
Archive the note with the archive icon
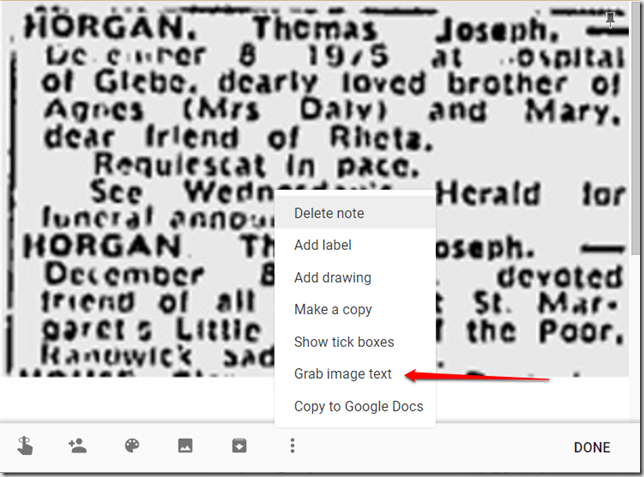(x=239, y=445)
